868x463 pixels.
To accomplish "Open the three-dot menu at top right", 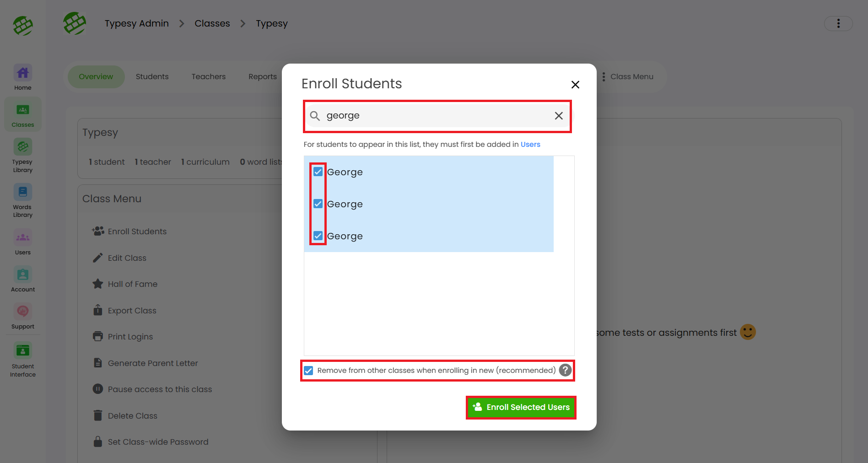I will [x=838, y=24].
